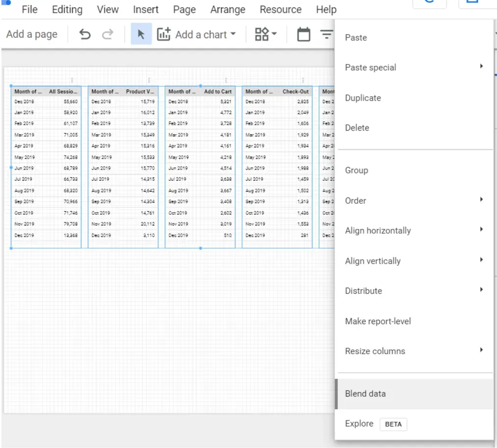Click the Add to Cart column header

click(218, 91)
